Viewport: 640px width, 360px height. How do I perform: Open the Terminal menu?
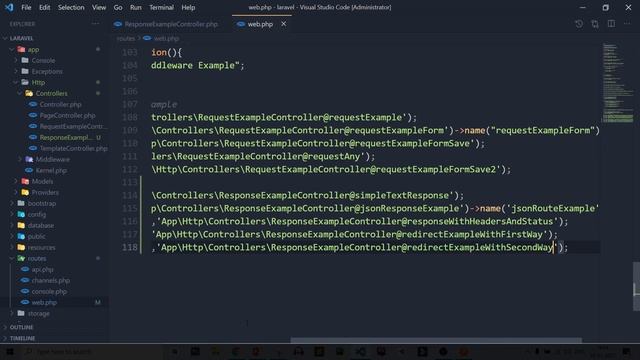pos(161,7)
